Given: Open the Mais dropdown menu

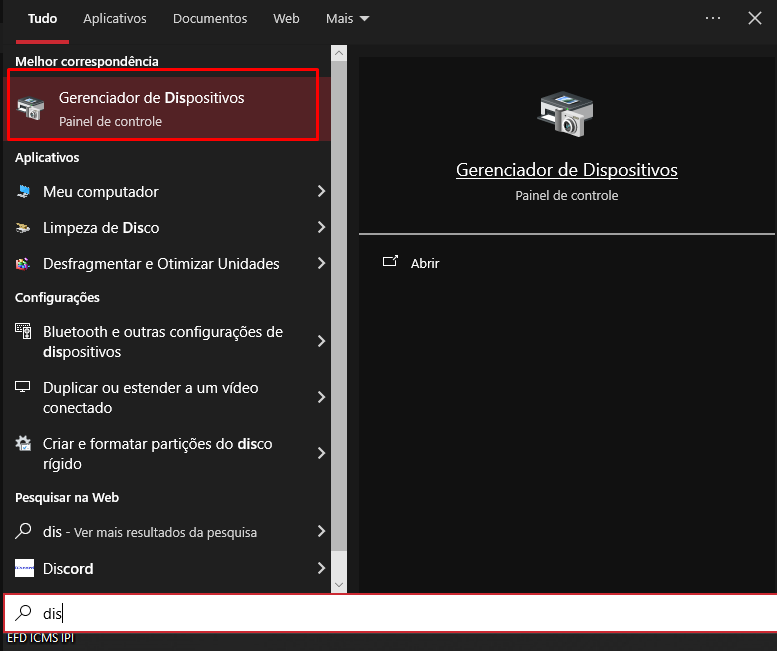Looking at the screenshot, I should click(x=347, y=19).
